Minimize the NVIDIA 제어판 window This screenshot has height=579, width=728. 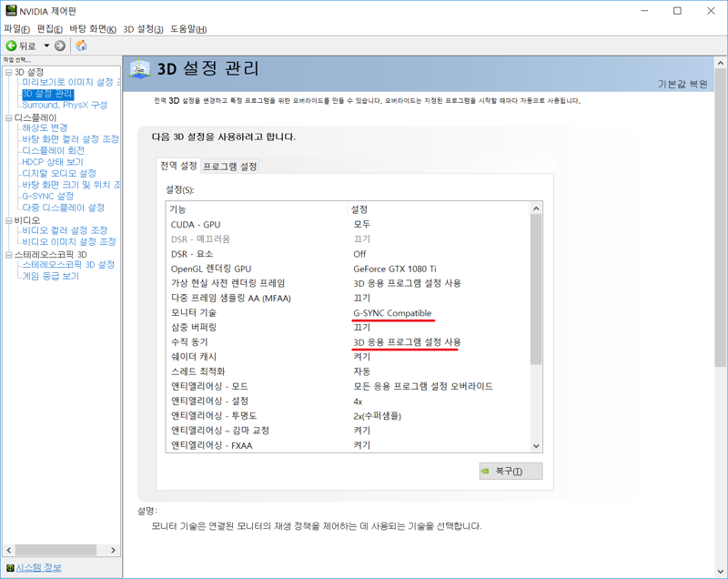pos(644,11)
